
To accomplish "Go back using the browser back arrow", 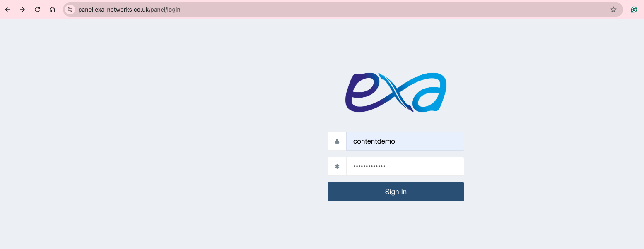I will click(7, 10).
